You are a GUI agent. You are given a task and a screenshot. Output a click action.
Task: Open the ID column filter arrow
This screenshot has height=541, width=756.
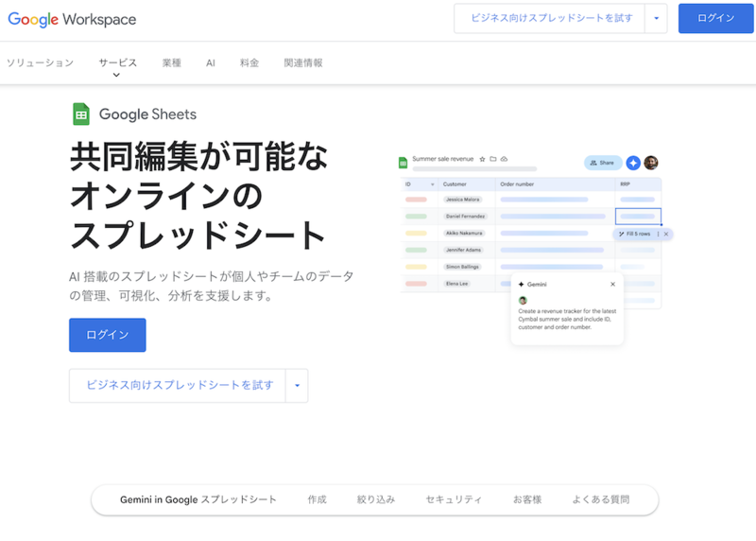(x=433, y=184)
